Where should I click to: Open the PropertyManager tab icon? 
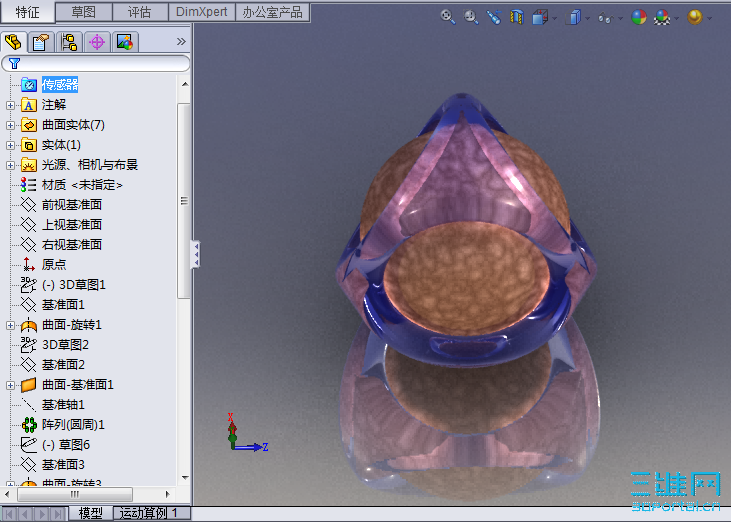41,42
